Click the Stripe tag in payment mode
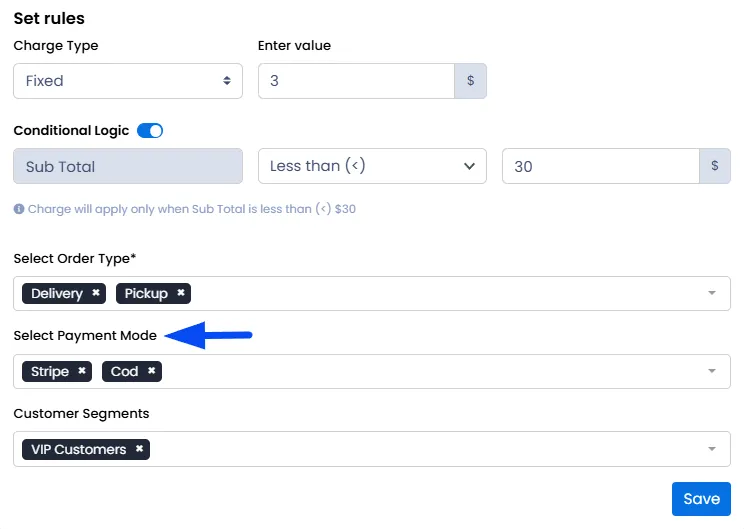744x529 pixels. tap(50, 371)
